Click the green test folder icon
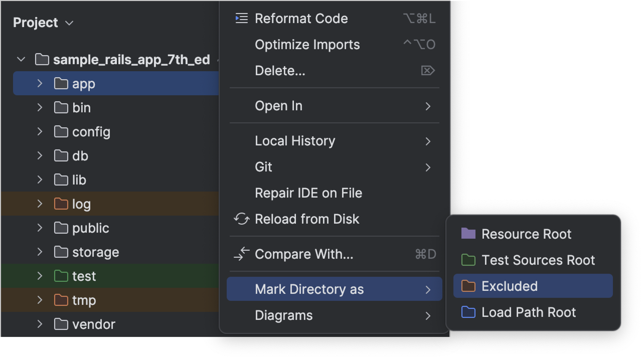The width and height of the screenshot is (644, 361). click(x=61, y=276)
